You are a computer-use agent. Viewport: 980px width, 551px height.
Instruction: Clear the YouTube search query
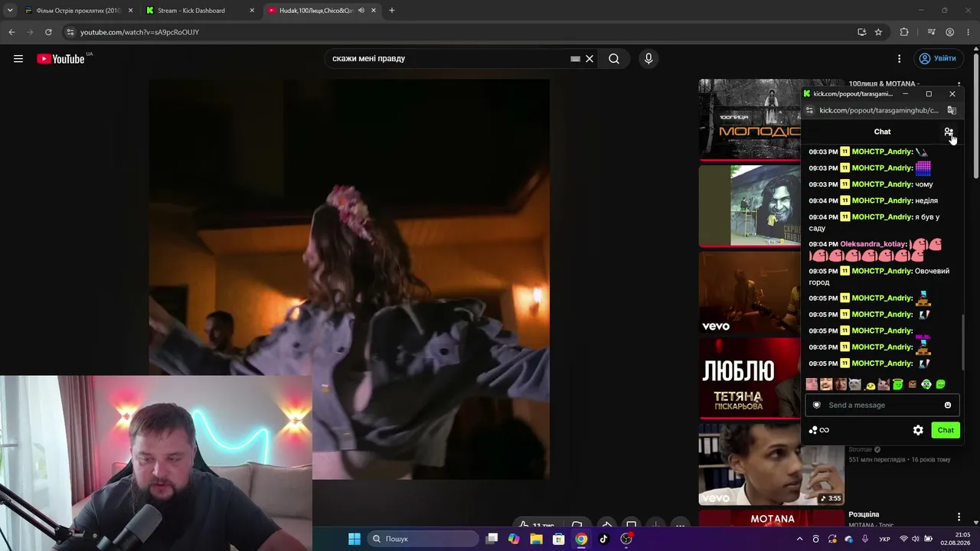click(590, 59)
